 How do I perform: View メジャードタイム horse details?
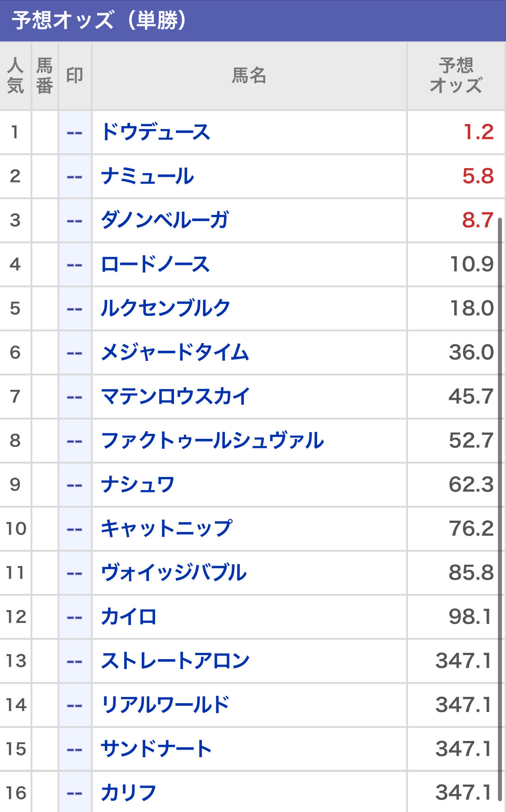pos(175,352)
